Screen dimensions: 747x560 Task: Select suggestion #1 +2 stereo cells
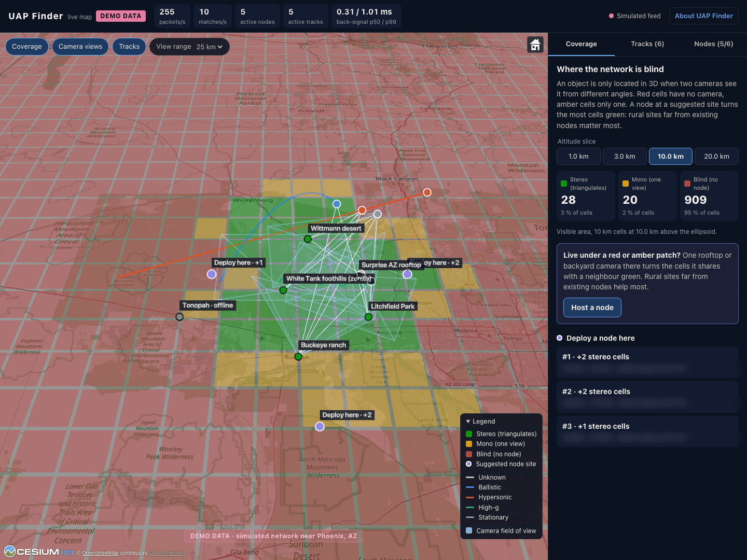tap(647, 362)
